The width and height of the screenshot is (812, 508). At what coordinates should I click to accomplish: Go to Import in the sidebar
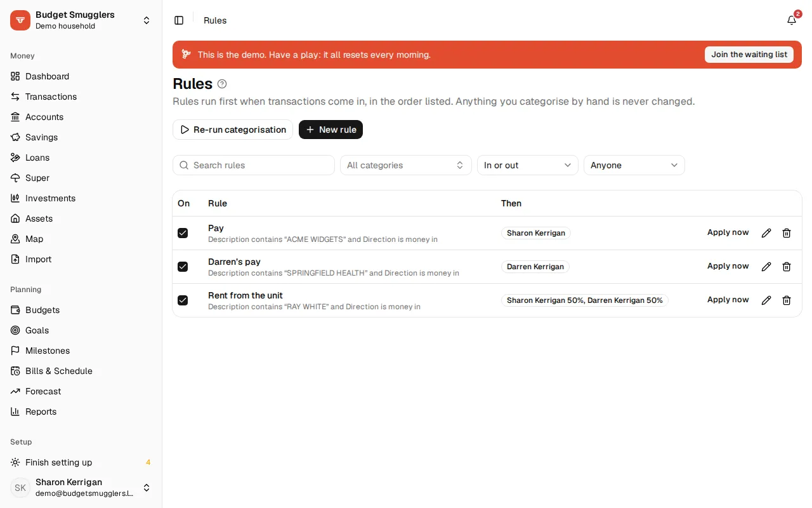81,259
